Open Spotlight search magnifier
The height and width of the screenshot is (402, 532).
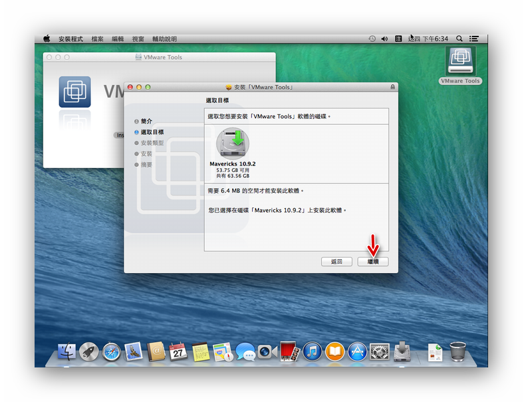coord(459,39)
